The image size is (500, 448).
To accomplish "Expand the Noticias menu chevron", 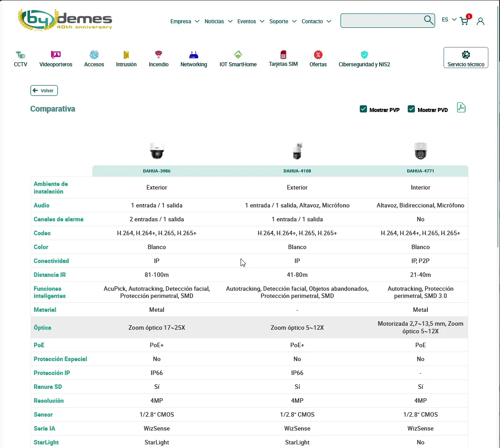I will coord(230,22).
